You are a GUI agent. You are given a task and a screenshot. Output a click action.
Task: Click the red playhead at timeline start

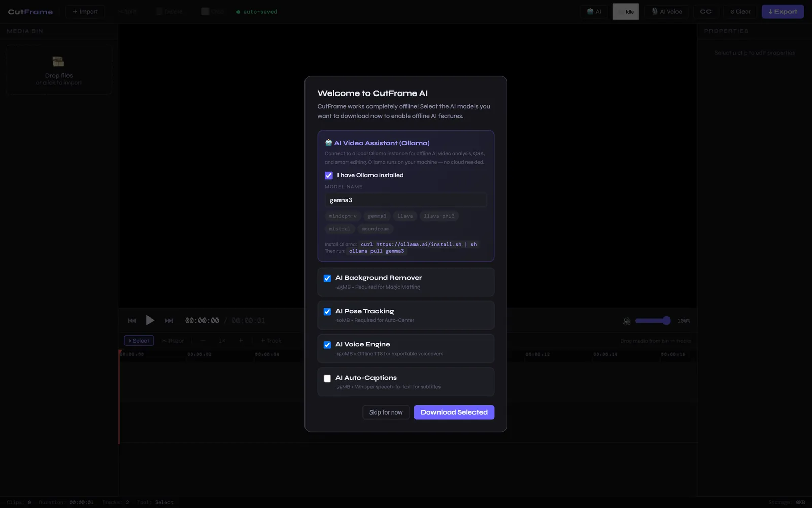120,396
